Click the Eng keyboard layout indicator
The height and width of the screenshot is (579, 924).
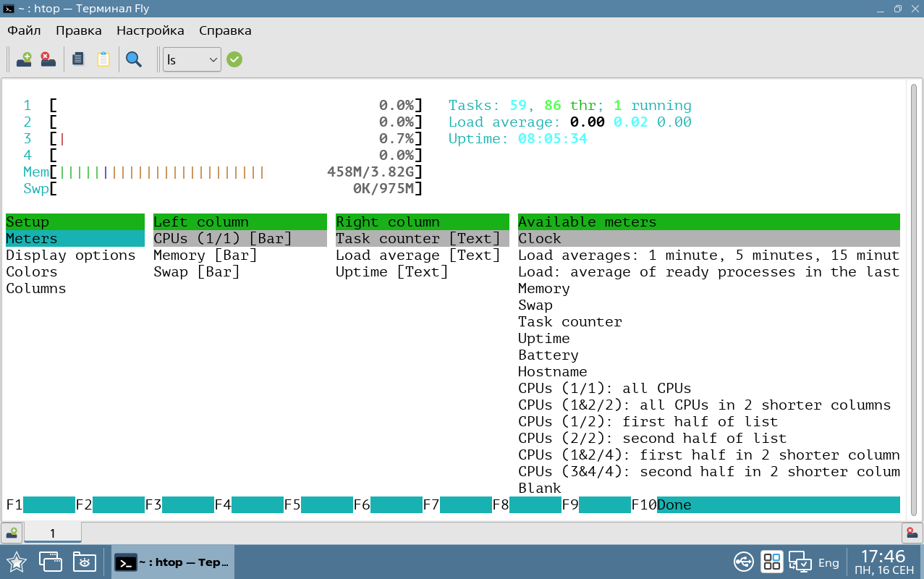(x=828, y=562)
